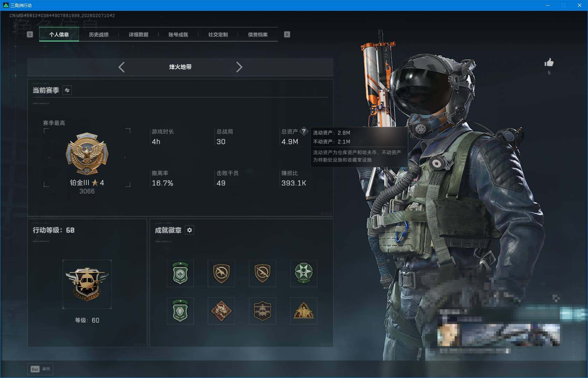Click the E shortcut button near the tabs
The height and width of the screenshot is (378, 588).
tap(287, 34)
